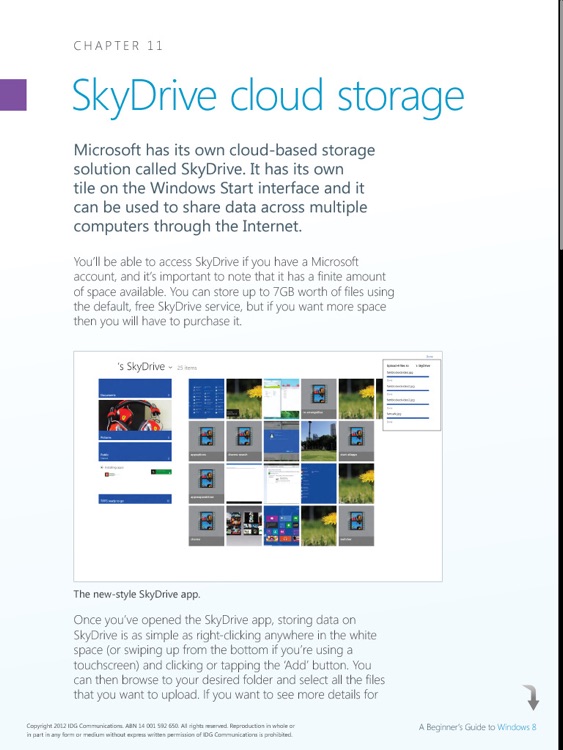Open the city tower park photo thumbnail
This screenshot has height=750, width=563.
click(x=319, y=441)
